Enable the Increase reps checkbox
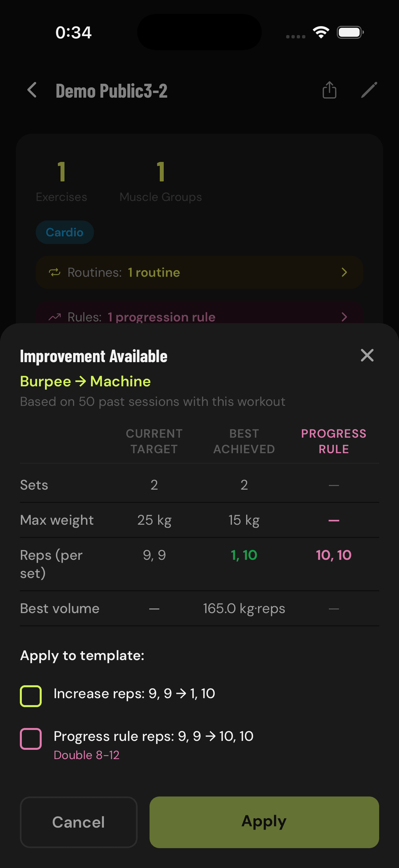The image size is (399, 868). (31, 694)
